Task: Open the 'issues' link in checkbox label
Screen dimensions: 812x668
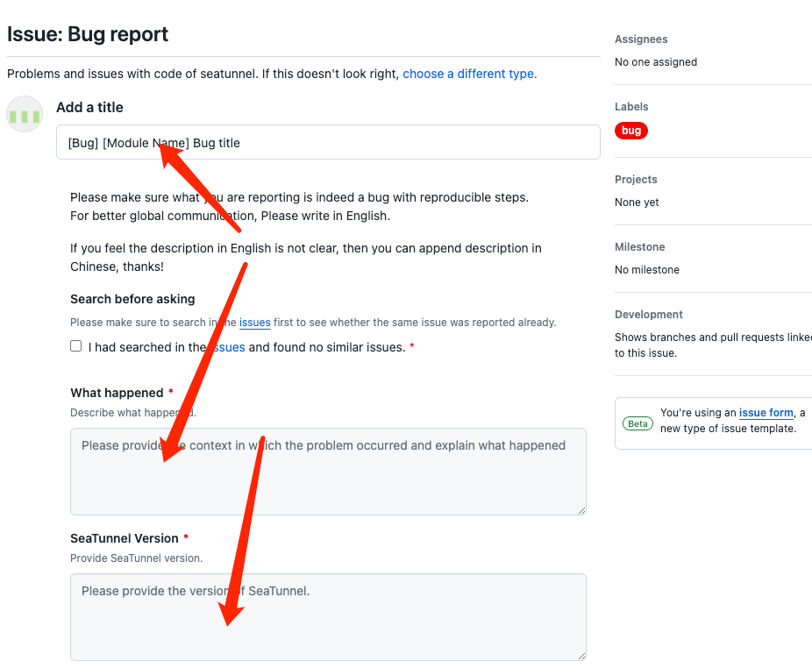Action: point(227,347)
